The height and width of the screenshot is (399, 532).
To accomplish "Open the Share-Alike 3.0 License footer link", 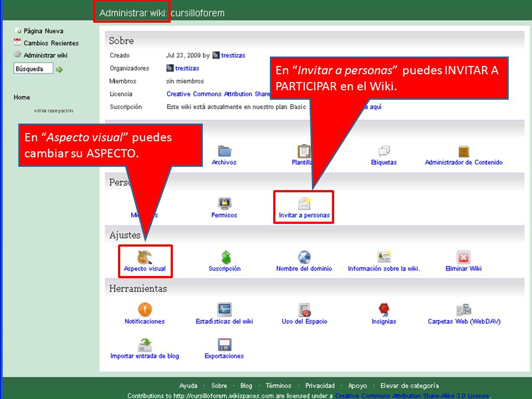I will click(x=412, y=396).
